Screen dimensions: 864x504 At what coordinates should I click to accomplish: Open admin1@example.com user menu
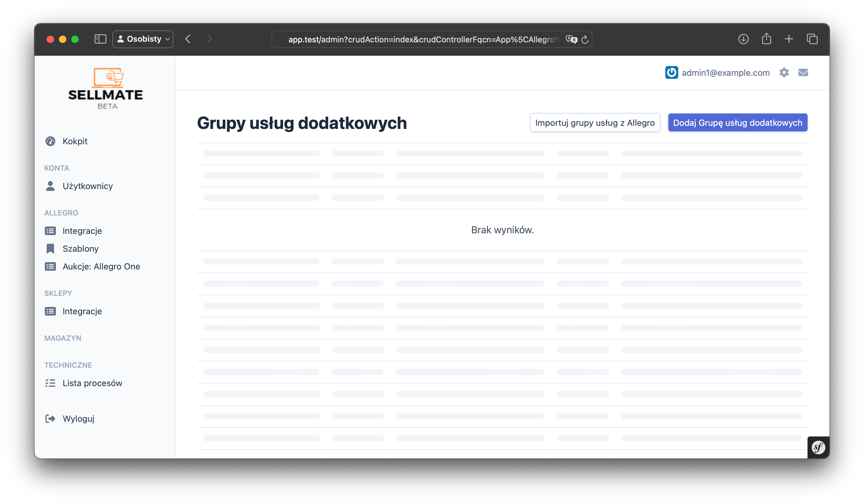click(726, 73)
